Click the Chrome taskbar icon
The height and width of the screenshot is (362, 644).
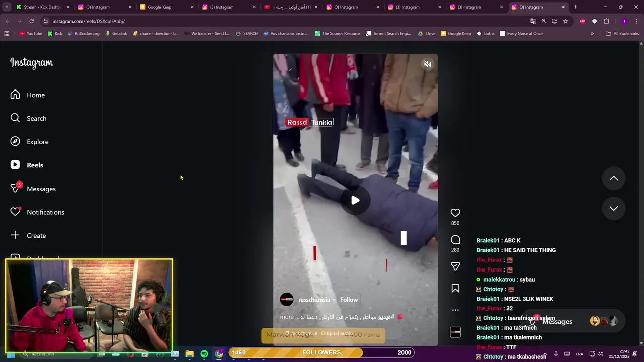219,354
